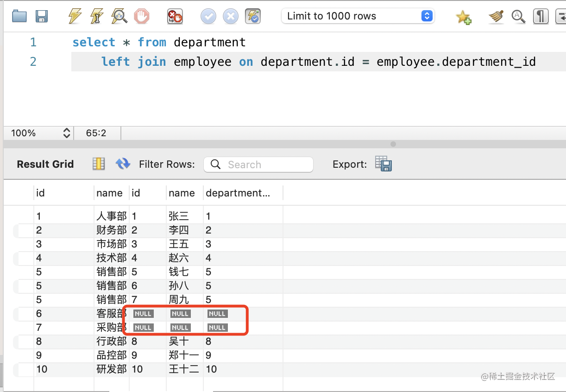Select the 周九 employee cell
The image size is (566, 392).
pos(184,299)
